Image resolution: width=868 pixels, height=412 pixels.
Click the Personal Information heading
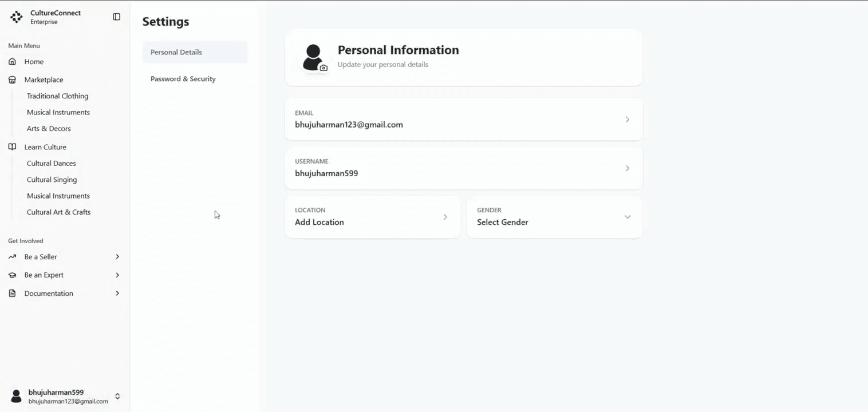(398, 50)
